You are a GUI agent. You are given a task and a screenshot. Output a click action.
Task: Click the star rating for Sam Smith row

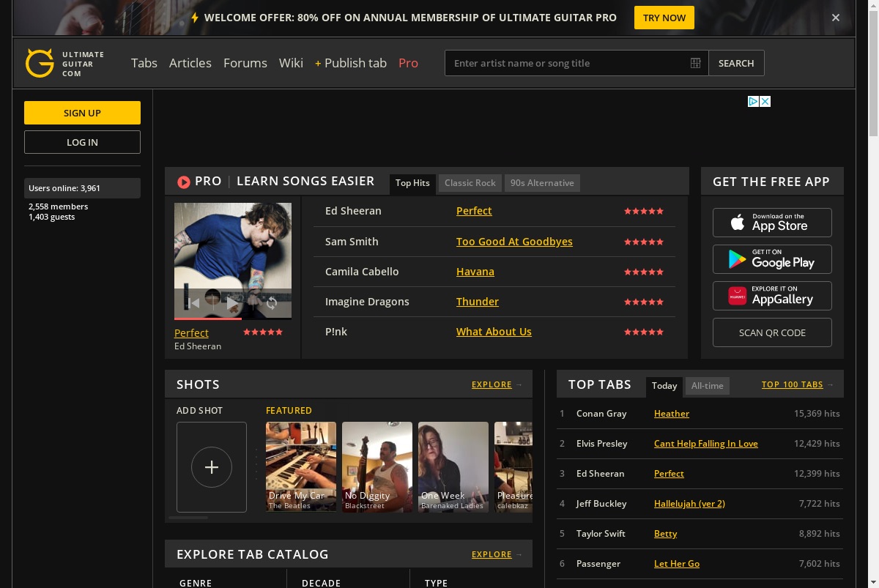pos(644,242)
